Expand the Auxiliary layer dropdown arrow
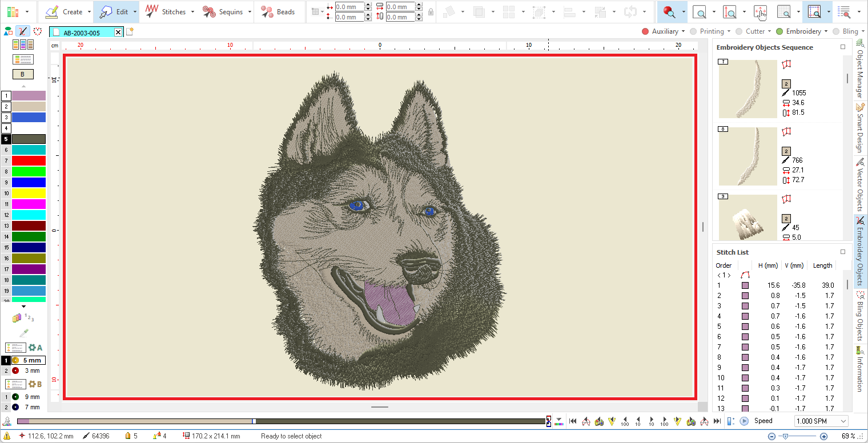The width and height of the screenshot is (868, 443). pos(684,32)
